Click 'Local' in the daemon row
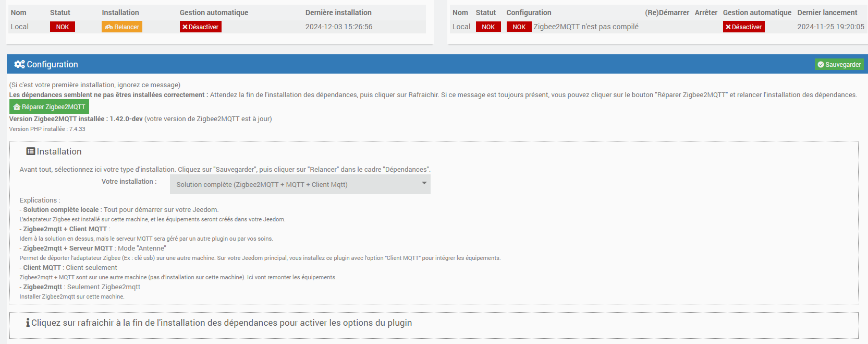This screenshot has height=344, width=868. (x=461, y=27)
